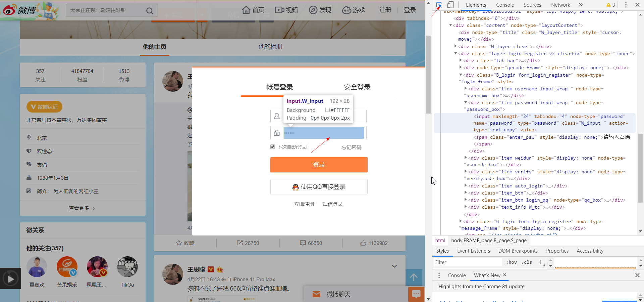Open the 他的相册 tab

pyautogui.click(x=270, y=47)
